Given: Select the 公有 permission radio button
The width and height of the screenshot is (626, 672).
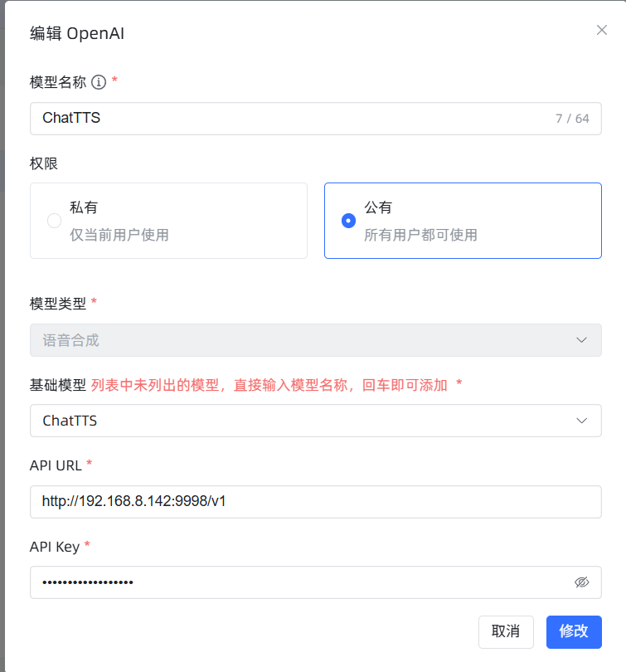Looking at the screenshot, I should (348, 221).
